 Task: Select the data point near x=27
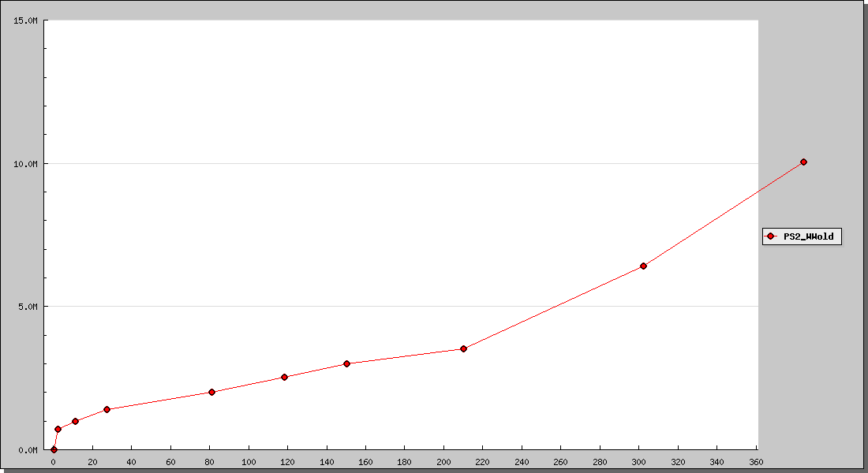(x=107, y=409)
